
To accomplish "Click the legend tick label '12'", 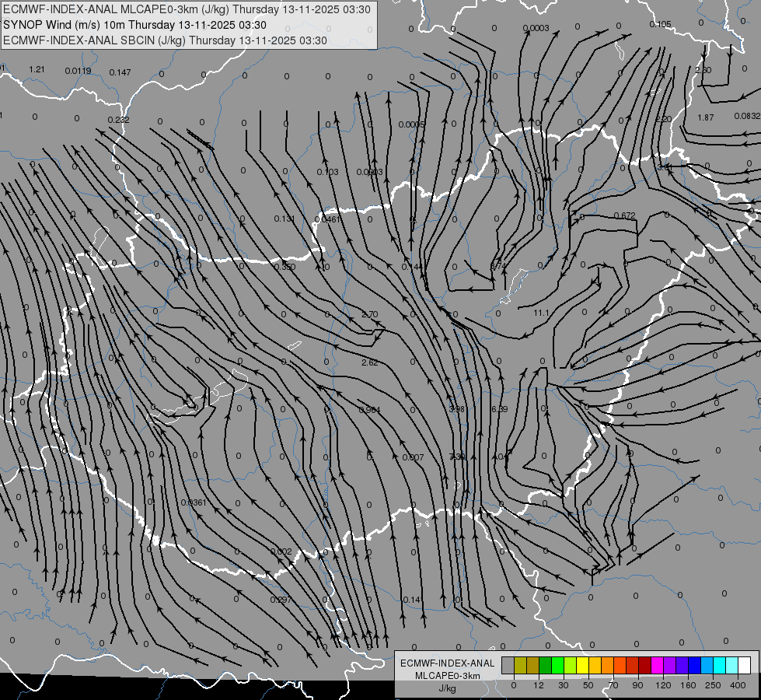I will tap(538, 685).
